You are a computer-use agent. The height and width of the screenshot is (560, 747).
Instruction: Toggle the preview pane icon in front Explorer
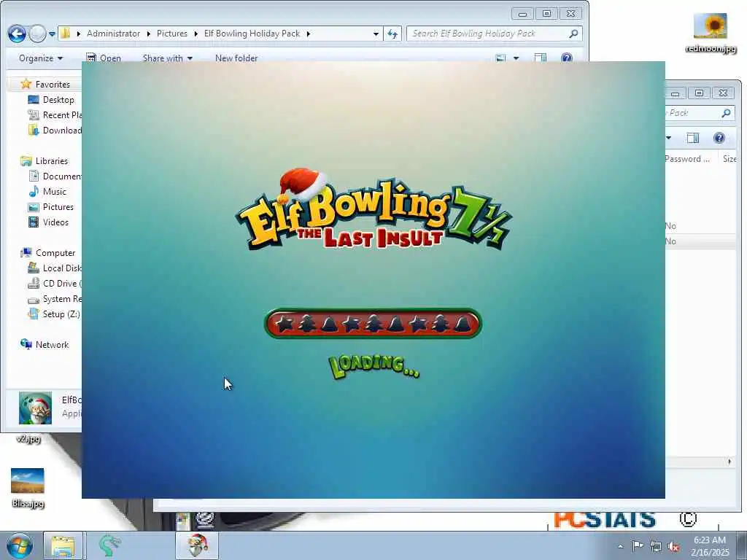541,58
